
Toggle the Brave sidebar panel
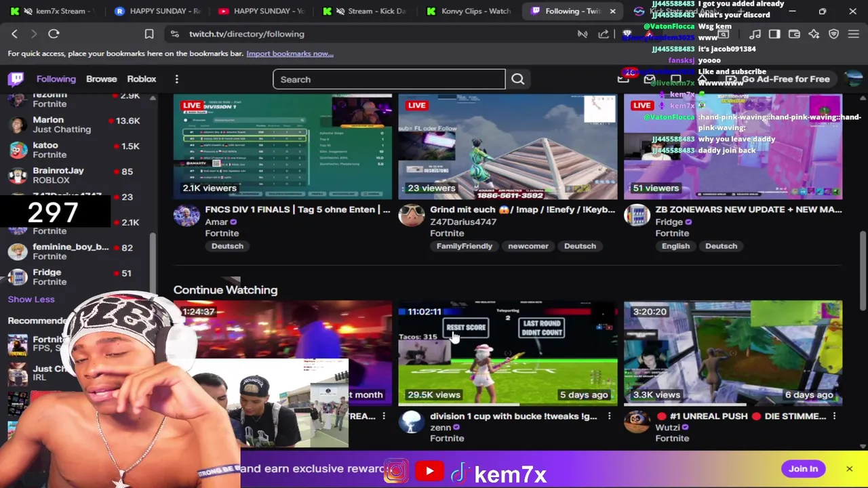pos(774,34)
